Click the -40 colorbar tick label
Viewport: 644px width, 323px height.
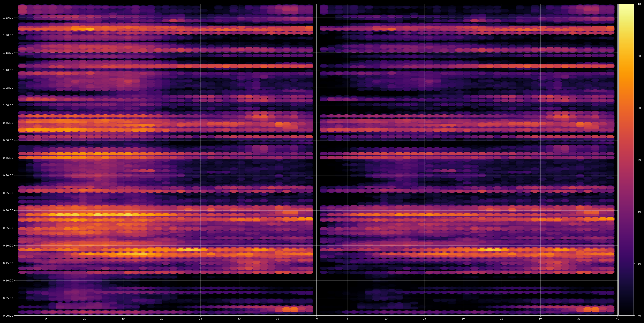pos(638,160)
